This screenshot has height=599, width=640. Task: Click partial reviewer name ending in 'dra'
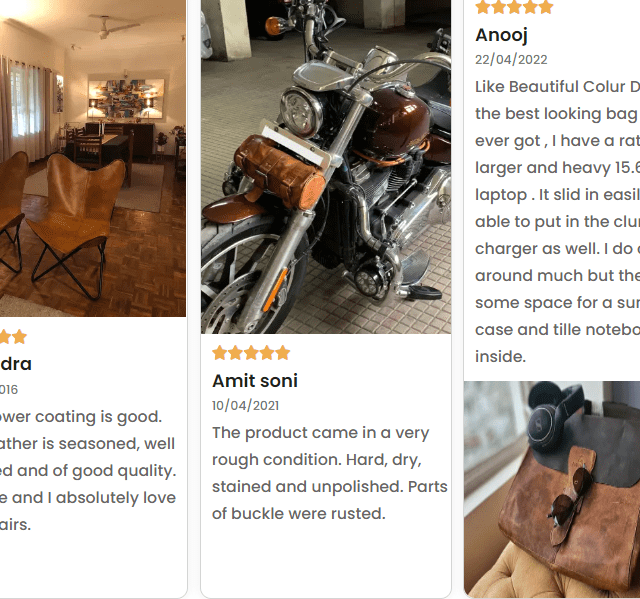(16, 364)
